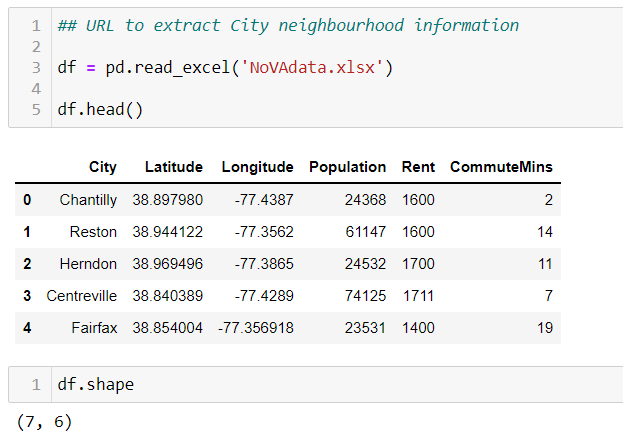Image resolution: width=623 pixels, height=444 pixels.
Task: Click row index 4 of the dataframe
Action: click(27, 328)
